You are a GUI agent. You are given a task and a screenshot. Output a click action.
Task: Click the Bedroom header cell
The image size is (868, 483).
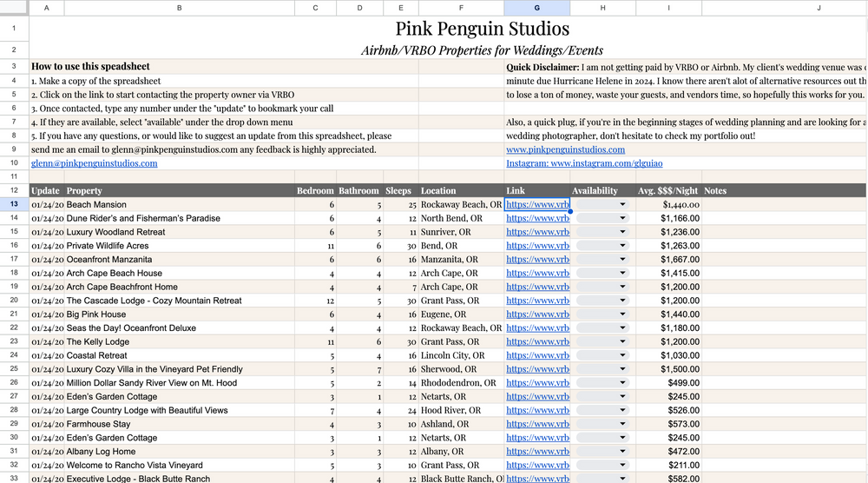coord(316,190)
